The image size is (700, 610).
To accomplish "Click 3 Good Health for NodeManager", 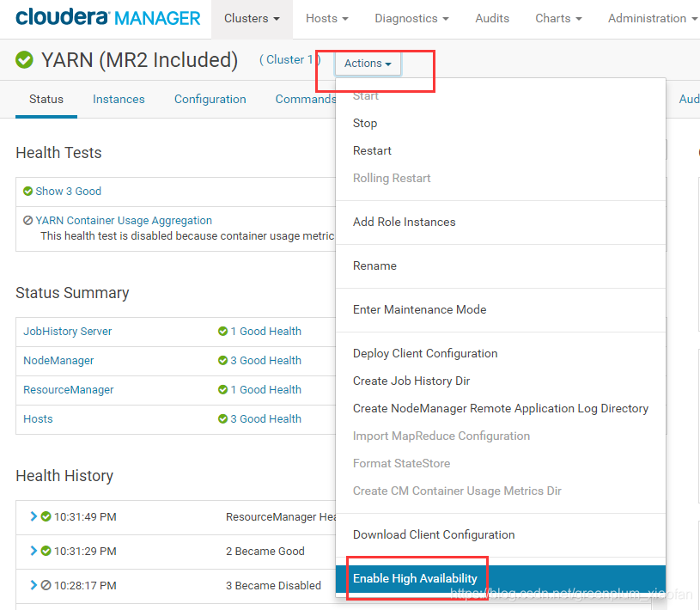I will pos(265,360).
